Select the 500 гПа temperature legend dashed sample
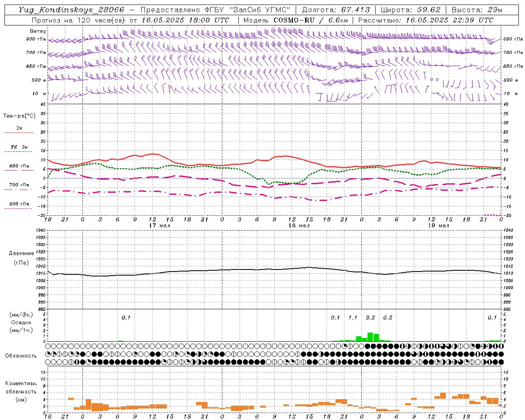The height and width of the screenshot is (420, 525). [18, 208]
